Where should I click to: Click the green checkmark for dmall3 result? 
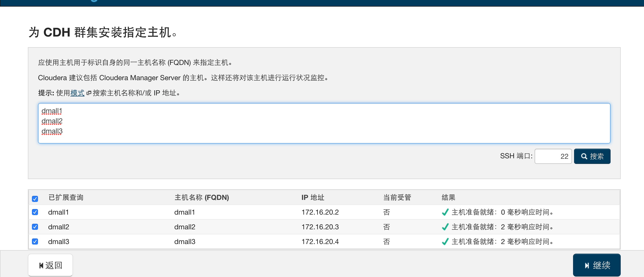[445, 241]
